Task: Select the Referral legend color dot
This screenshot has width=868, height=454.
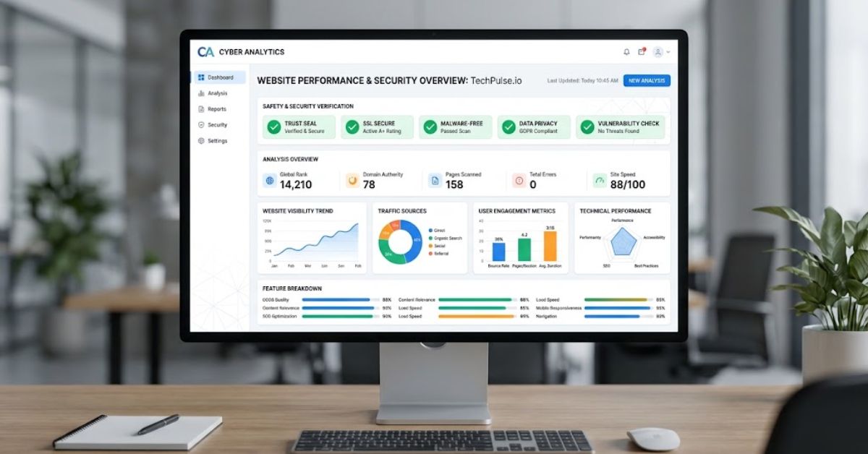Action: [430, 253]
